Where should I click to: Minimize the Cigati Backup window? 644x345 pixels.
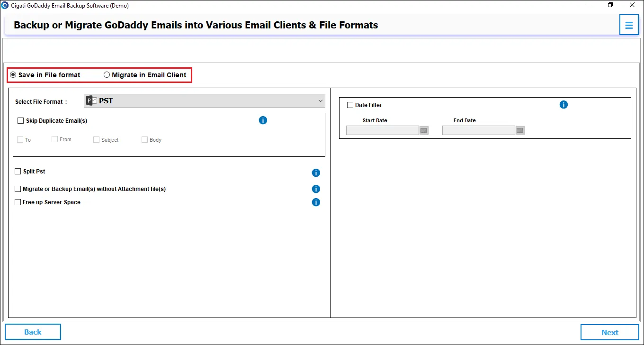pyautogui.click(x=589, y=5)
